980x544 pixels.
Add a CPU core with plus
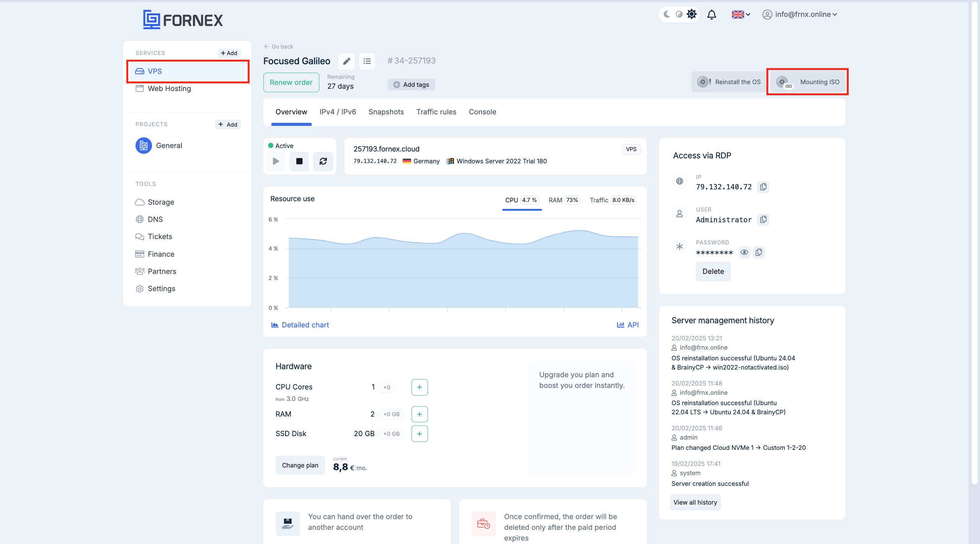[x=420, y=387]
